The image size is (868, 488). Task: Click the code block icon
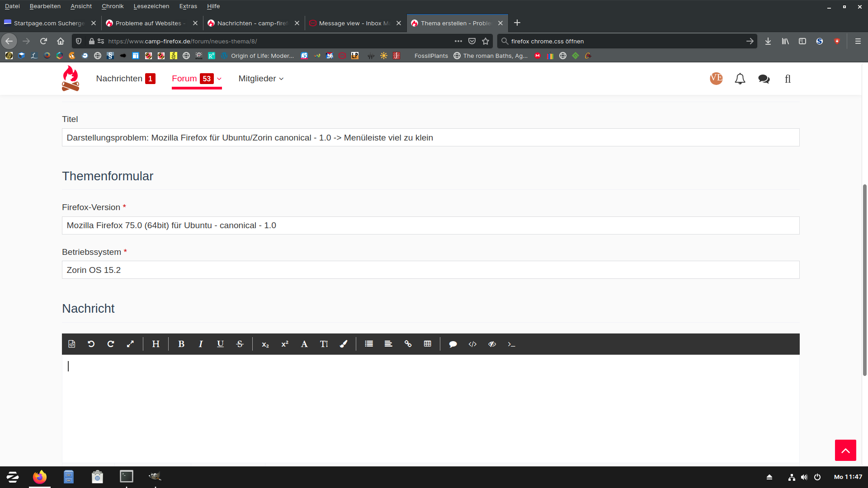tap(472, 344)
